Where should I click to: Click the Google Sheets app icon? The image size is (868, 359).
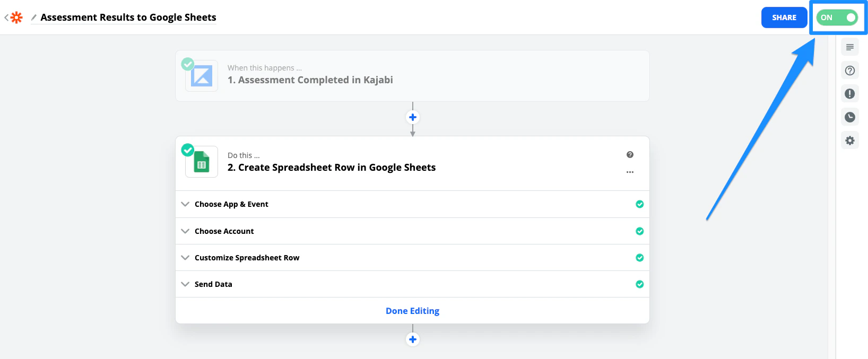[x=202, y=162]
